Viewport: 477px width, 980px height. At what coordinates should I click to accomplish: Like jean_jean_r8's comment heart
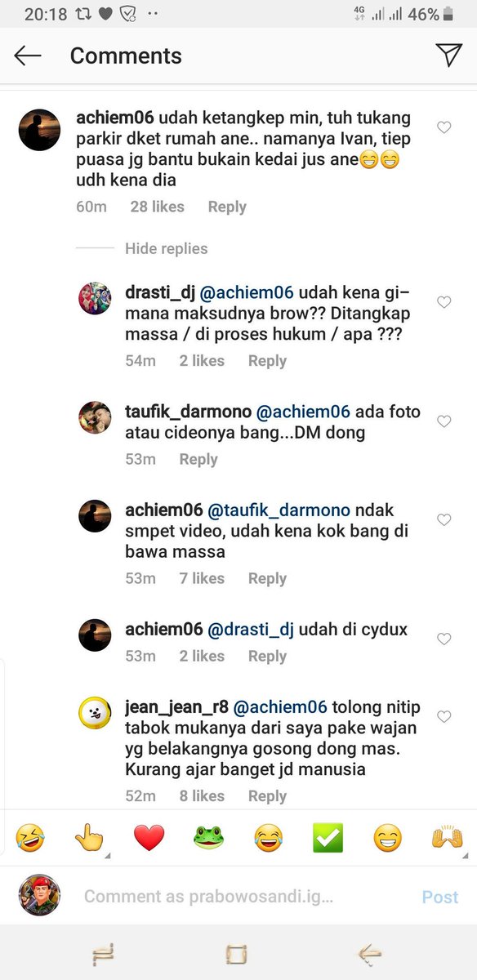click(444, 716)
